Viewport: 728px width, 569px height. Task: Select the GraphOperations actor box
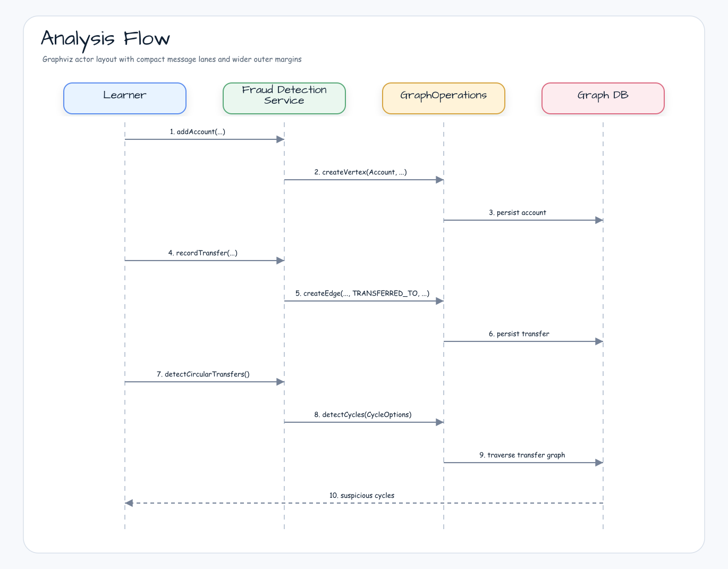coord(444,98)
